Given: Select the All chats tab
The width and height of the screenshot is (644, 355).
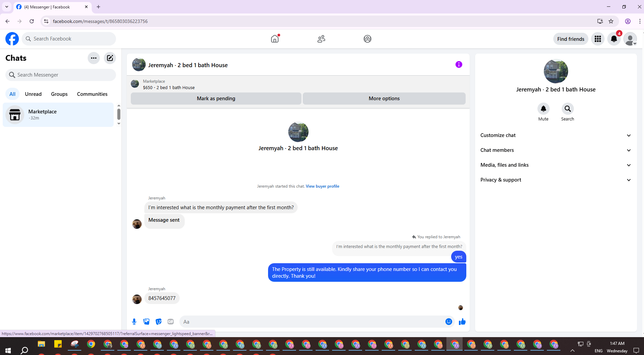Looking at the screenshot, I should coord(12,94).
